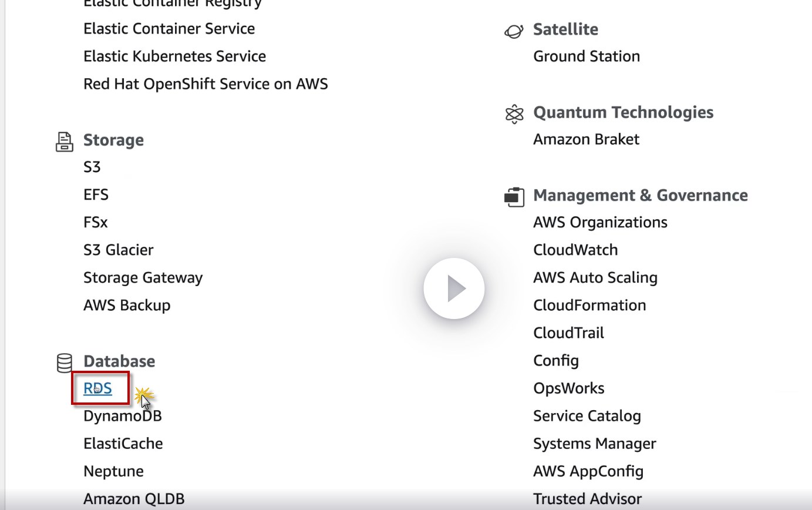
Task: Open DynamoDB from Database list
Action: tap(122, 416)
